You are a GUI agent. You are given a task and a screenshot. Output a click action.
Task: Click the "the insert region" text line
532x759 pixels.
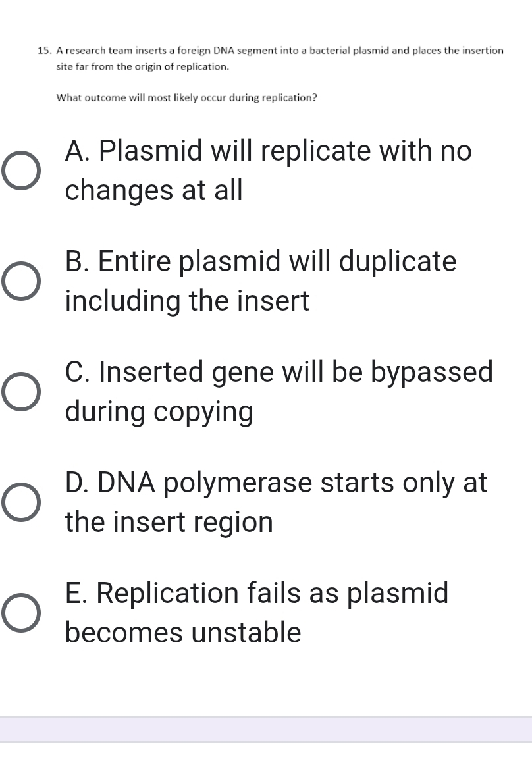[169, 523]
